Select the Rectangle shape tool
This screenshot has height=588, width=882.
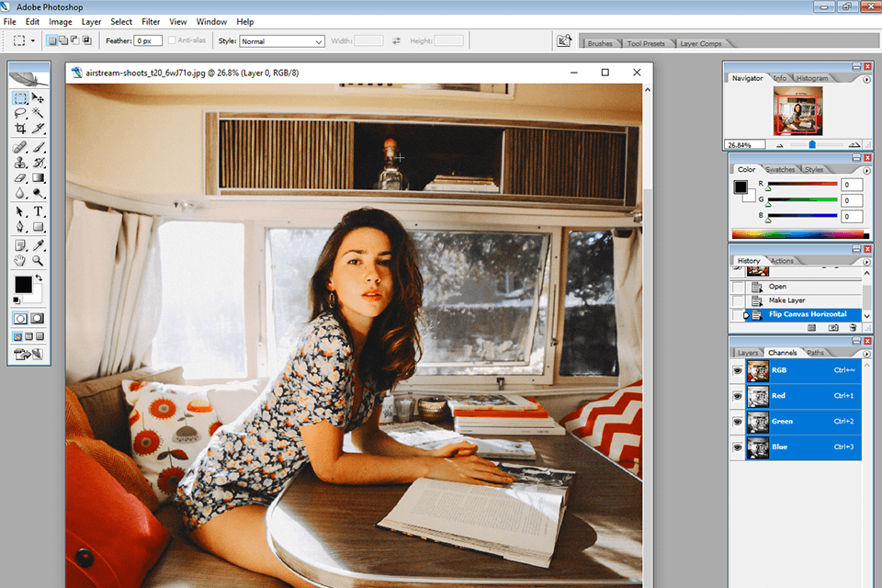(38, 227)
